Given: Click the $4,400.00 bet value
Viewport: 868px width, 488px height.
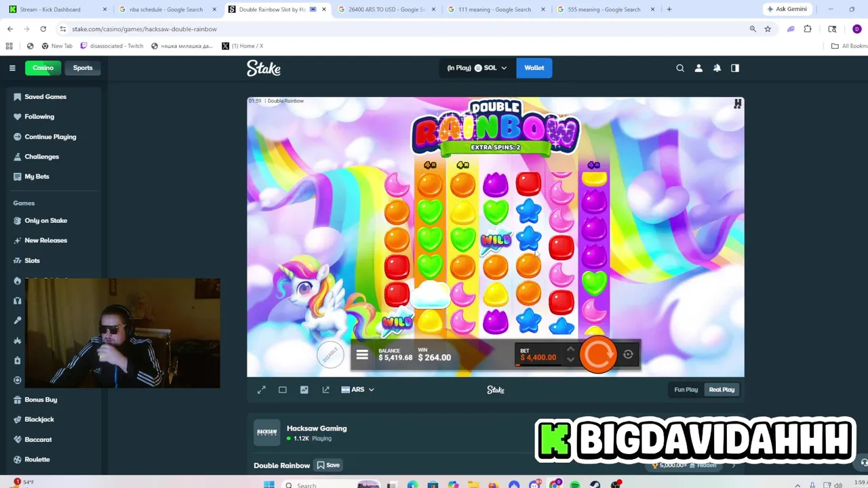Looking at the screenshot, I should tap(538, 358).
